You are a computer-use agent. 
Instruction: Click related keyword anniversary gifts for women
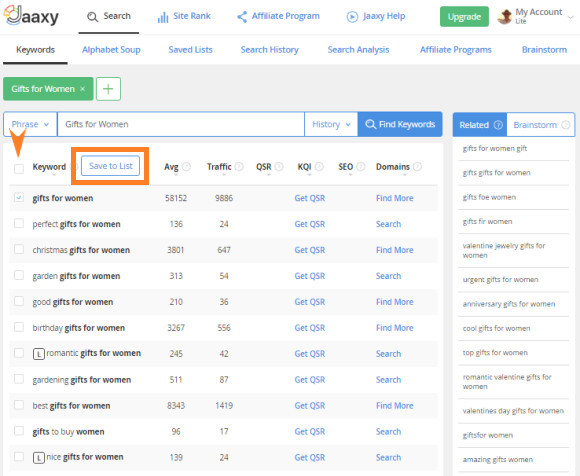tap(509, 304)
